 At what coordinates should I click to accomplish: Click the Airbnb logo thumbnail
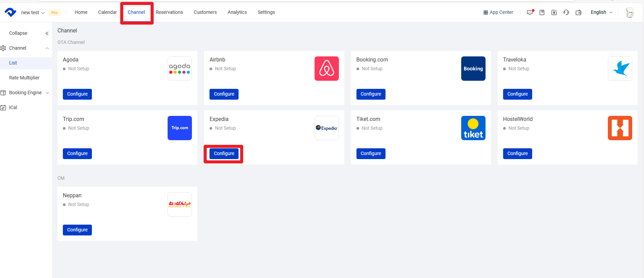pos(326,69)
